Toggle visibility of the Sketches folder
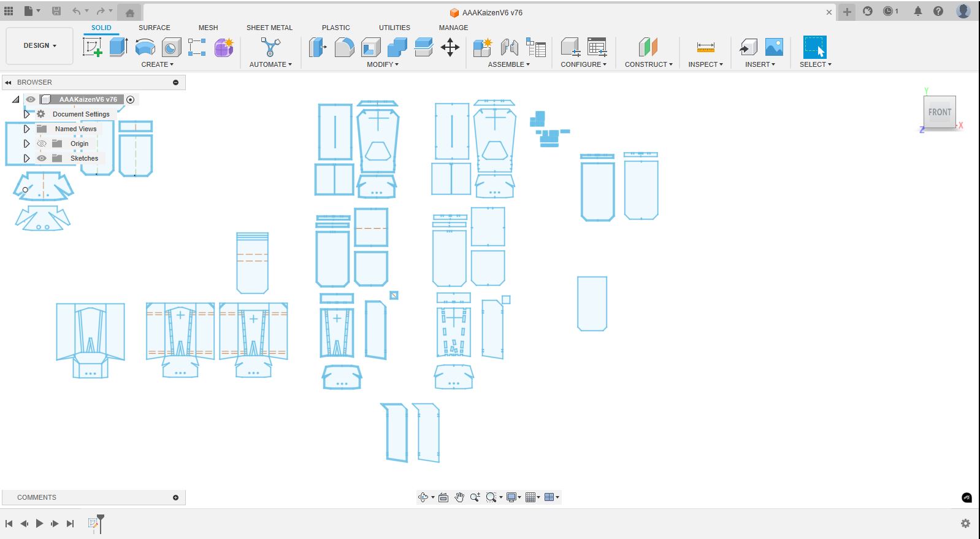 (x=42, y=158)
